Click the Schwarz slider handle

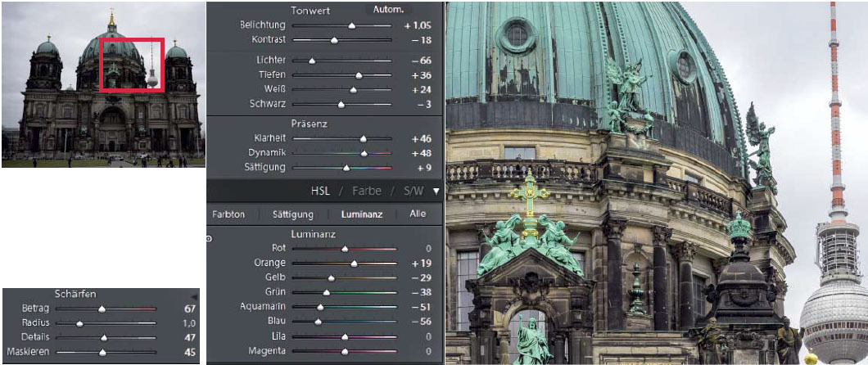tap(341, 104)
